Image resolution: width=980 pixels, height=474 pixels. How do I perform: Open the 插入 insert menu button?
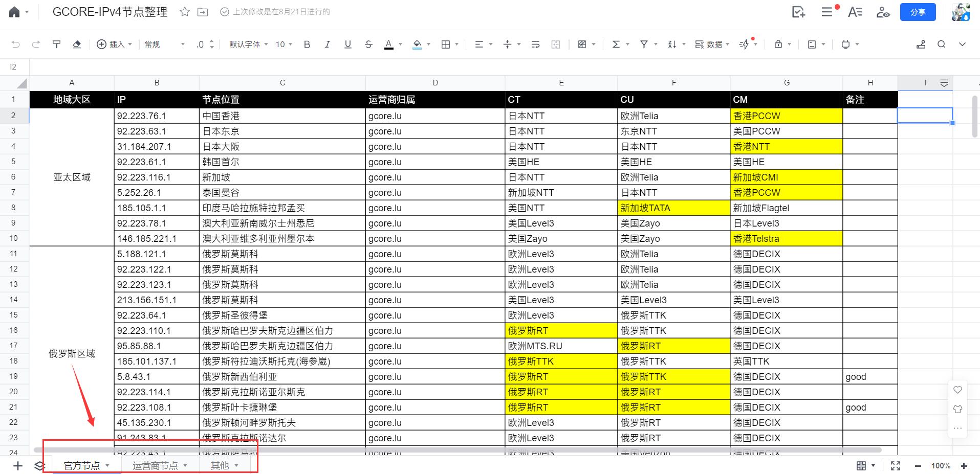[114, 44]
